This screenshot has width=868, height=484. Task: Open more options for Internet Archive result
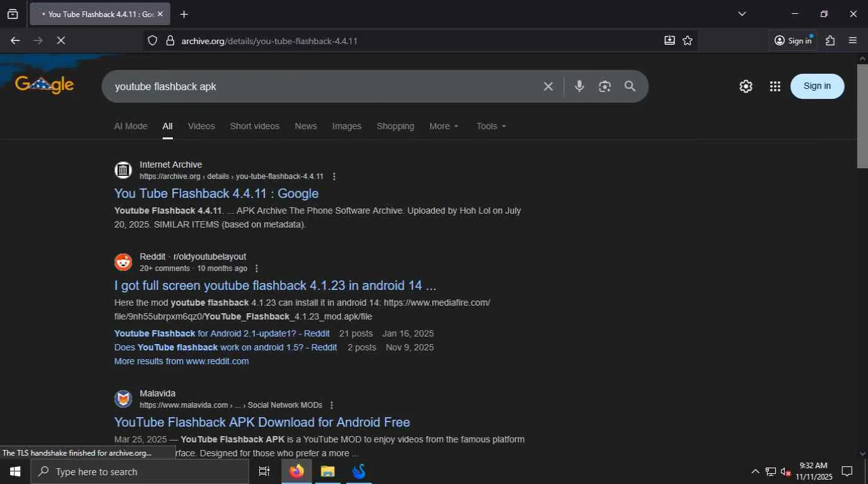click(334, 176)
